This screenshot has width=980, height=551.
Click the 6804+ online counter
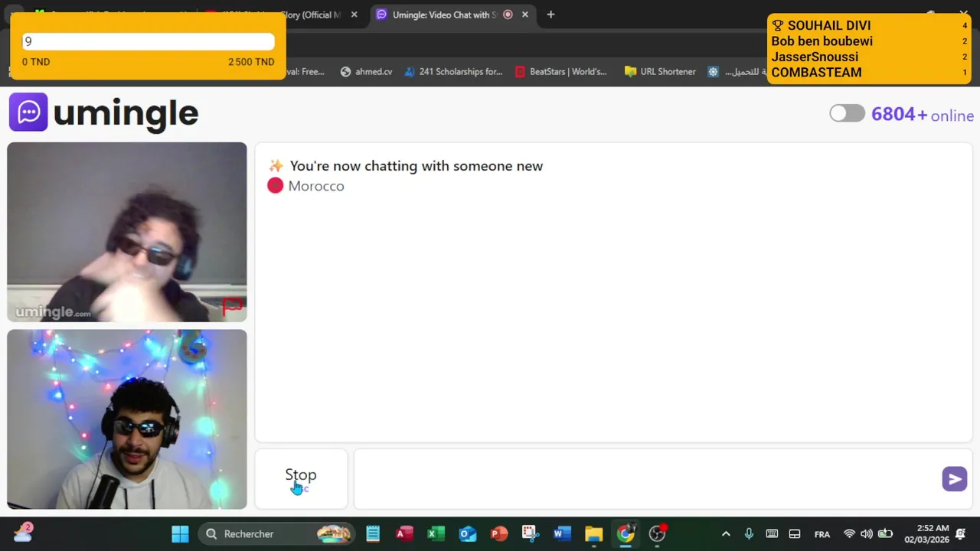(923, 115)
